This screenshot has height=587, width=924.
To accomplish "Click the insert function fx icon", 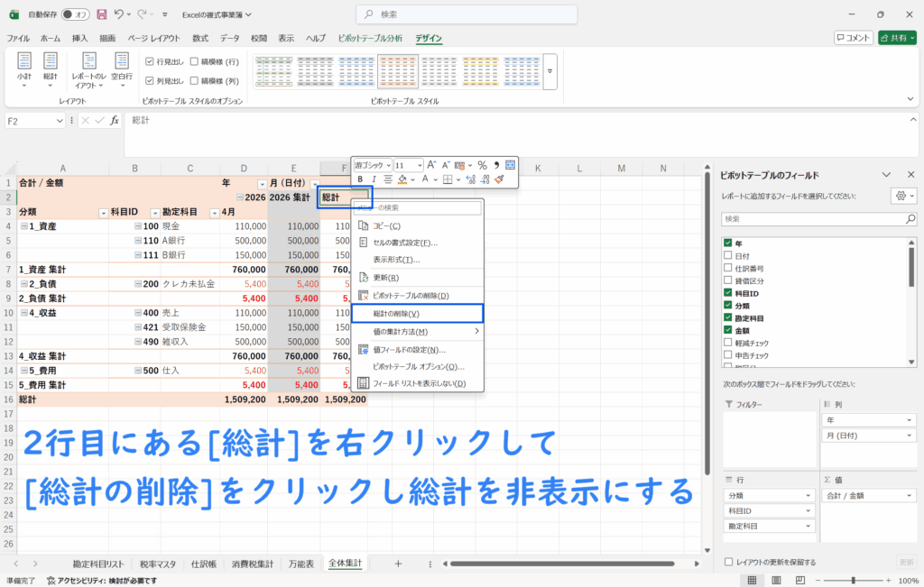I will pos(115,121).
